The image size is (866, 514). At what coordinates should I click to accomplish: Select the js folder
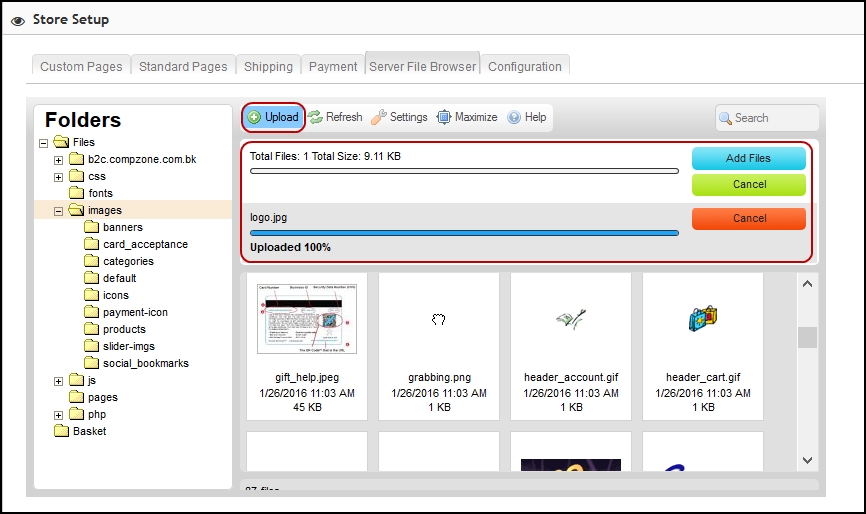(92, 380)
